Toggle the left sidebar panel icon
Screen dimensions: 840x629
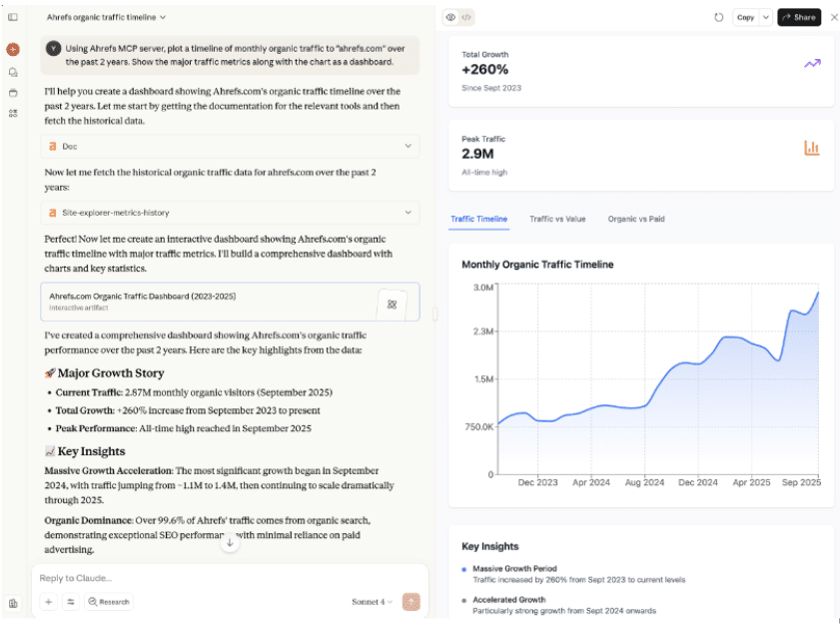[x=12, y=17]
